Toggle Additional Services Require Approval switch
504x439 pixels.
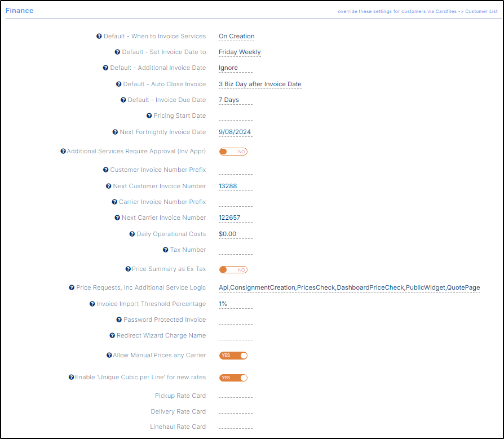pyautogui.click(x=233, y=152)
